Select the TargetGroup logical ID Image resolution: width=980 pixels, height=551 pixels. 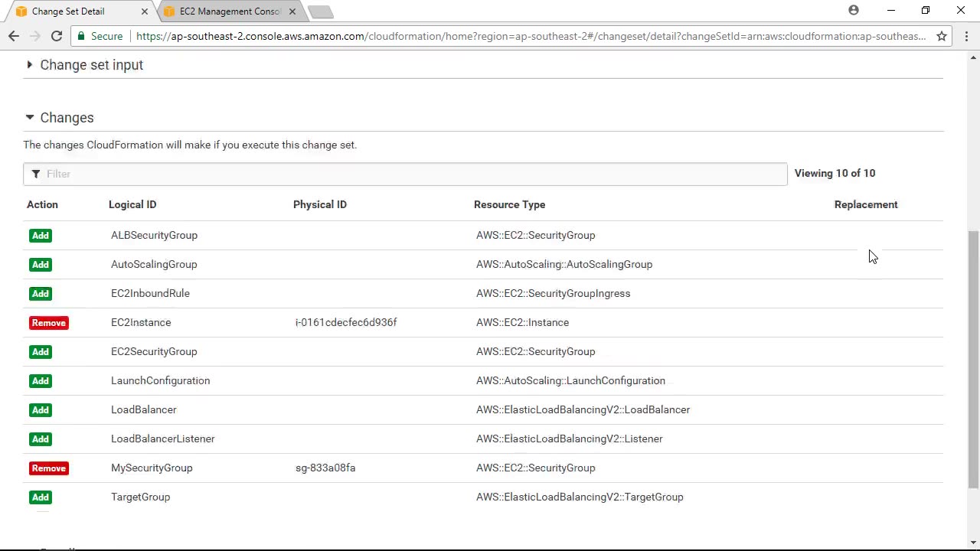click(140, 497)
